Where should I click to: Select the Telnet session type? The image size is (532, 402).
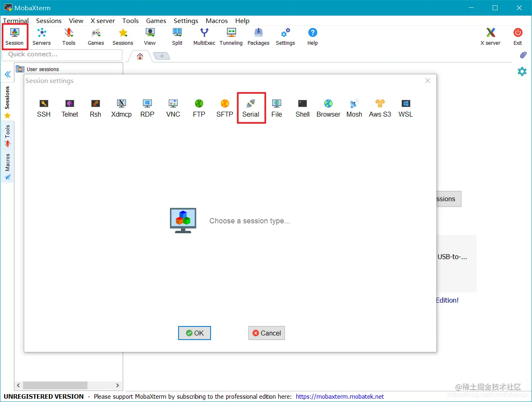point(70,108)
